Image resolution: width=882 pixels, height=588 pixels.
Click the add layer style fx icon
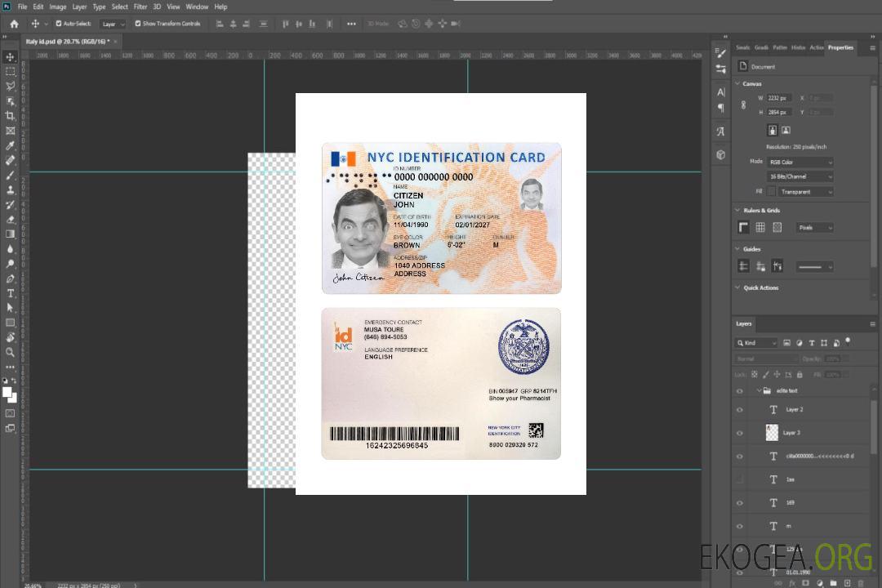(792, 583)
